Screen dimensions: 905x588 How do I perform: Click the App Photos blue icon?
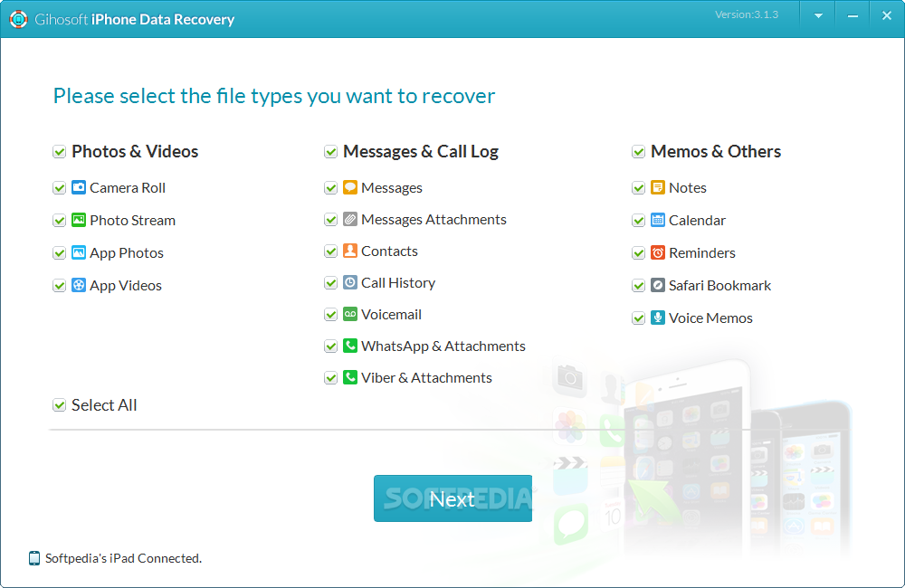pyautogui.click(x=79, y=252)
